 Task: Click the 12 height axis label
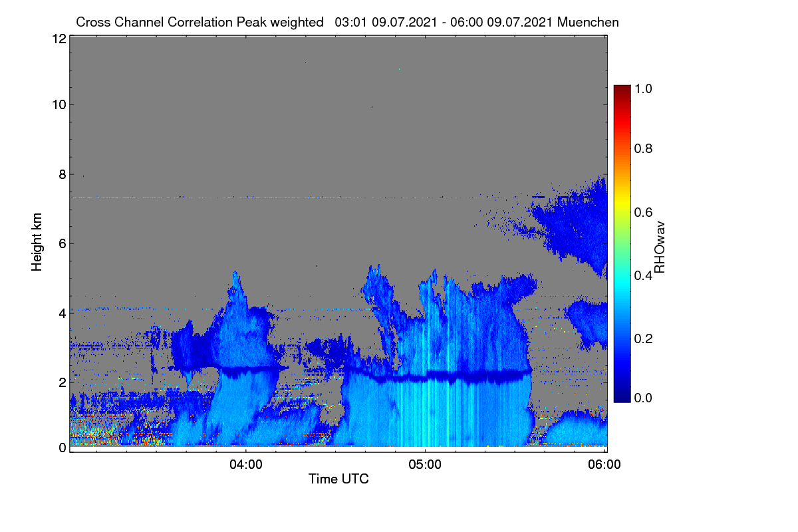59,39
